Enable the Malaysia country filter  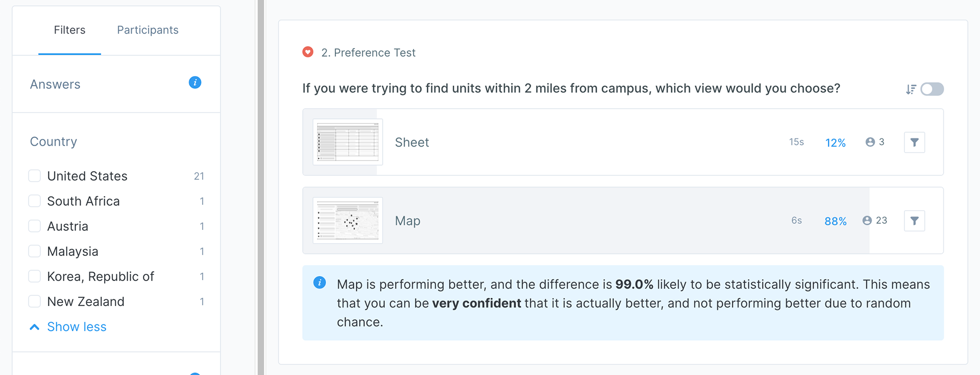[x=35, y=251]
